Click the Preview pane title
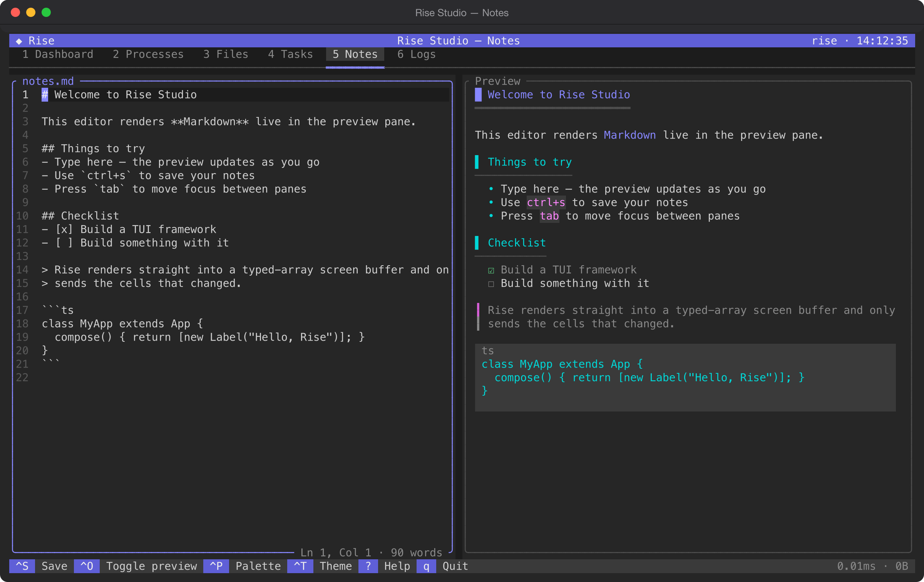The height and width of the screenshot is (582, 924). 497,81
